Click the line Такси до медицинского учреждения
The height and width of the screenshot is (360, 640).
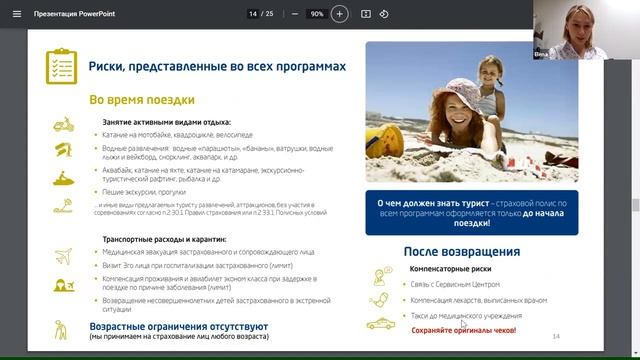(x=466, y=316)
